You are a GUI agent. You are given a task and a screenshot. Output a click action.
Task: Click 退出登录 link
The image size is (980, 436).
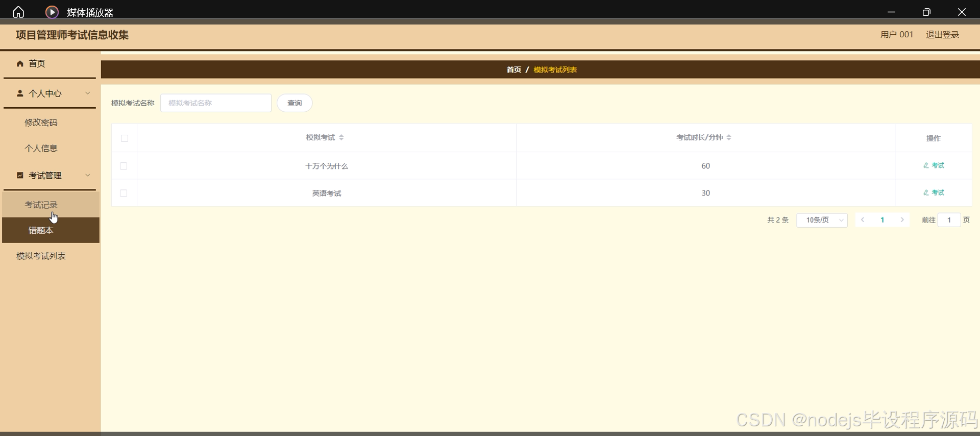click(942, 35)
